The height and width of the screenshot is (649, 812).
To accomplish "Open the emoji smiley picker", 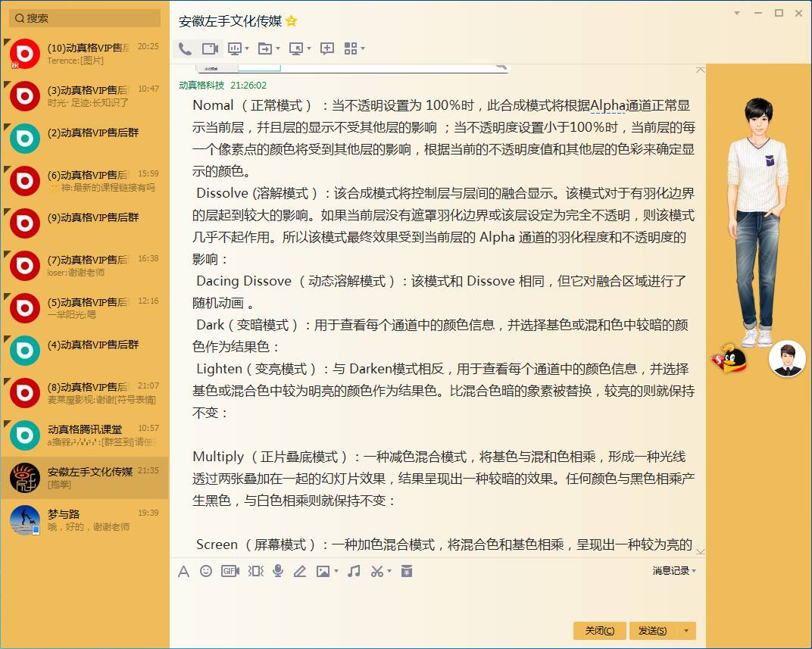I will [x=206, y=571].
